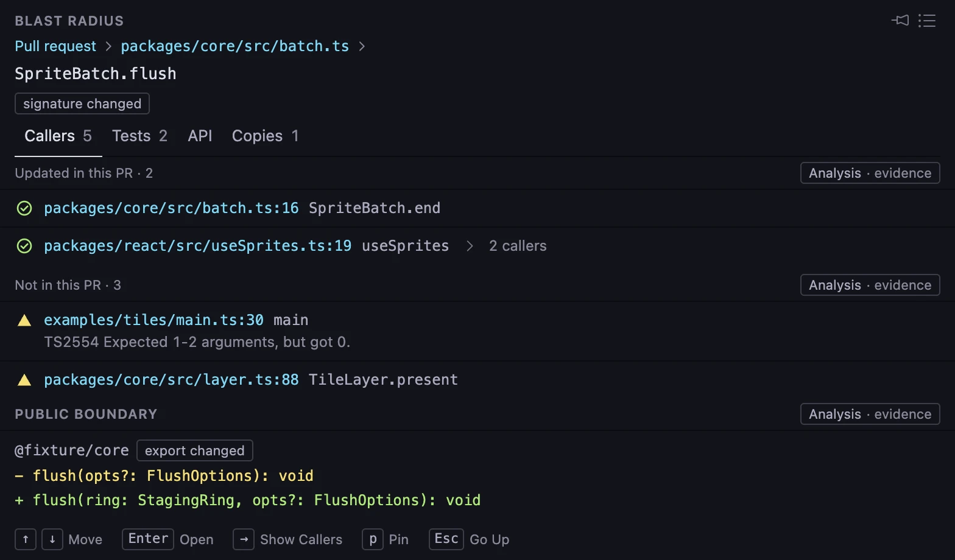
Task: Open the Copies tab
Action: click(266, 136)
